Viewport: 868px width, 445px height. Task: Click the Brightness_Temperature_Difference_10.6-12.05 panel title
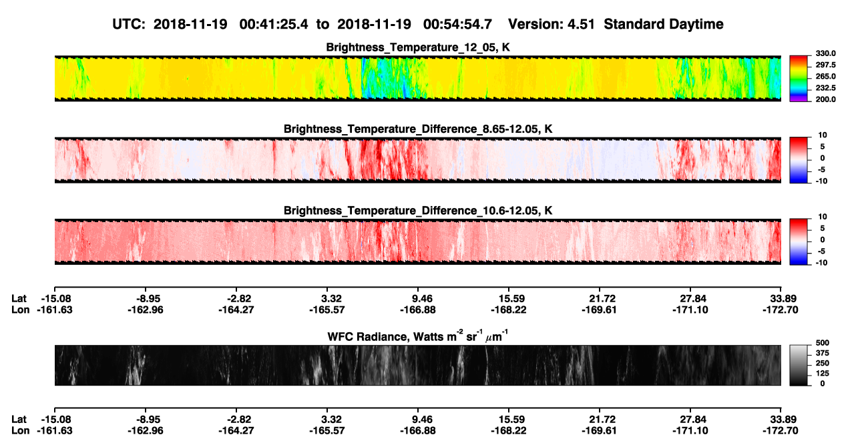pyautogui.click(x=418, y=210)
